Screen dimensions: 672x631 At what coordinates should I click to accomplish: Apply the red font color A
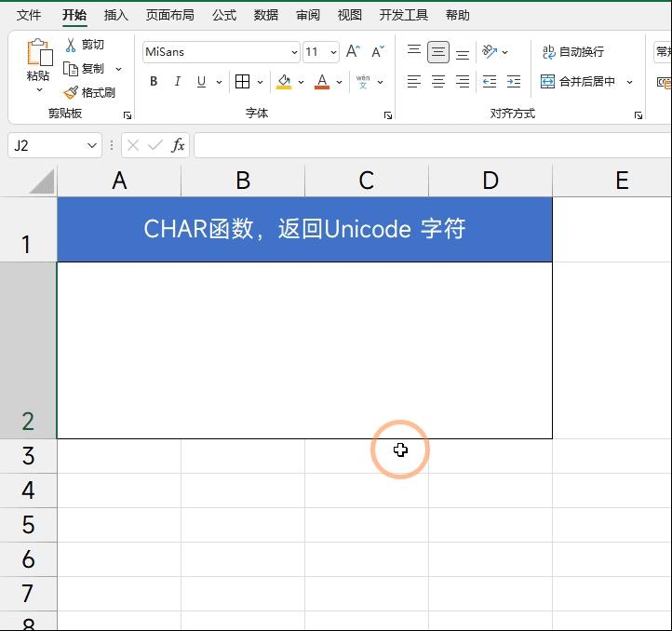[322, 82]
